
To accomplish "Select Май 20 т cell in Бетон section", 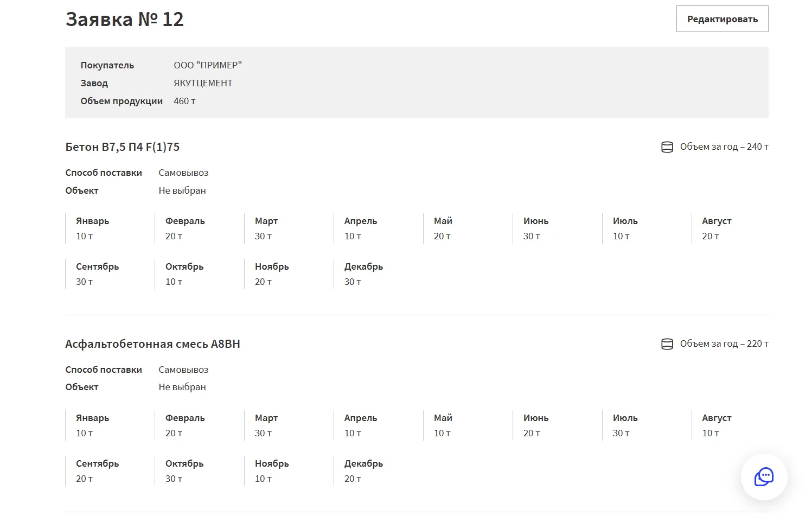I will 443,228.
